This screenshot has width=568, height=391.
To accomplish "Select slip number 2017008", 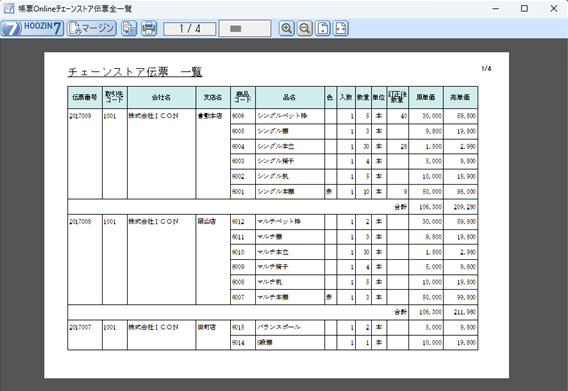I will pos(80,221).
